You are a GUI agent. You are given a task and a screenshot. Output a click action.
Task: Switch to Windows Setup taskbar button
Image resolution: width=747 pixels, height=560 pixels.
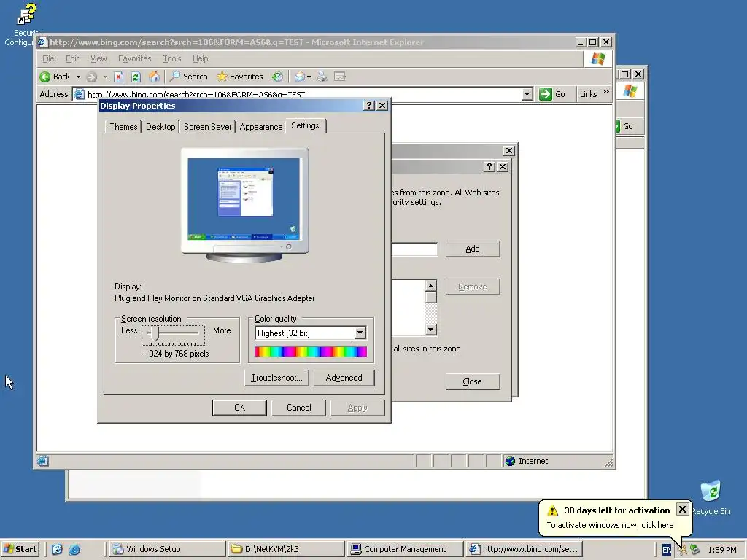click(167, 549)
